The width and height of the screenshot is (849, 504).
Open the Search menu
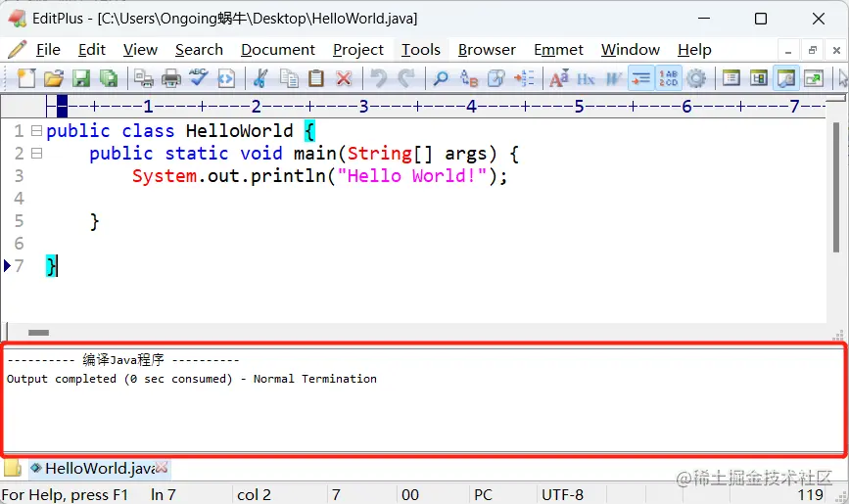(199, 50)
